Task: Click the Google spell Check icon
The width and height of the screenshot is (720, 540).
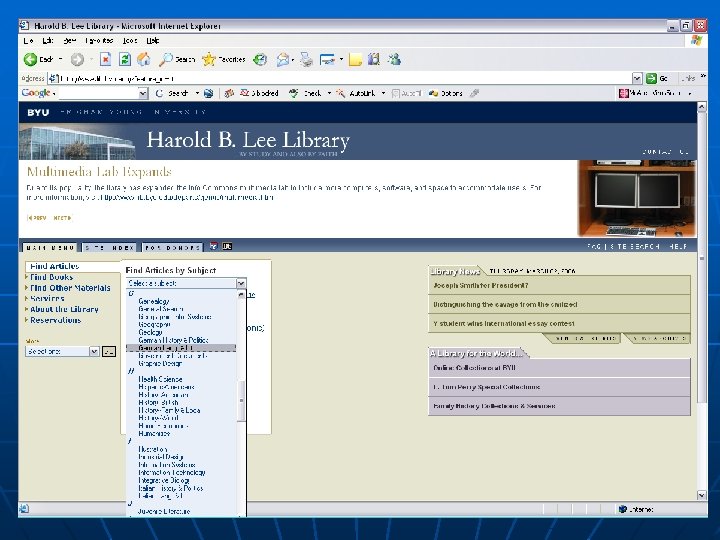Action: [x=293, y=93]
